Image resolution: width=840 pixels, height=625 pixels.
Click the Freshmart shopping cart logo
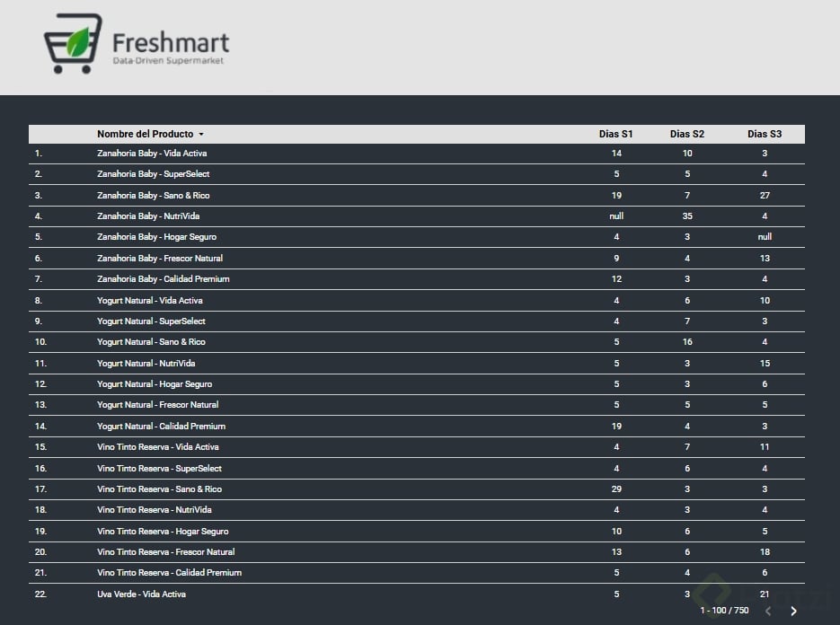pos(73,43)
